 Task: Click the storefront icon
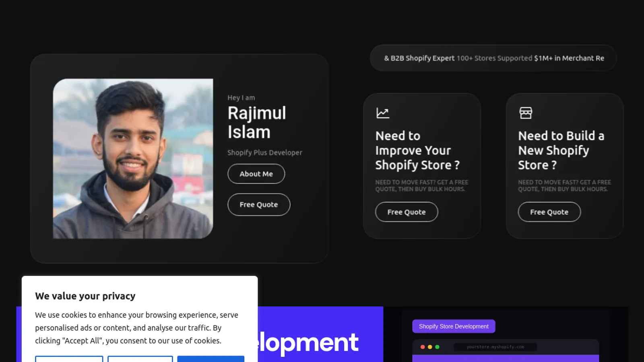tap(526, 113)
